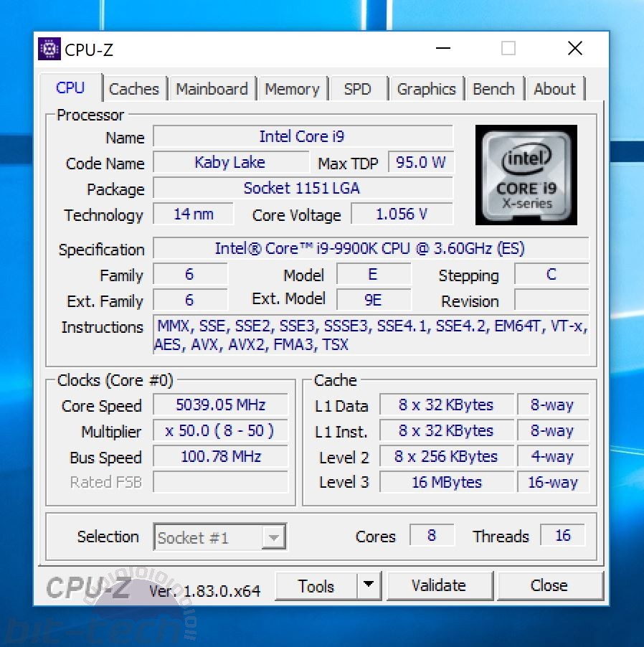
Task: Switch to the Caches tab
Action: click(x=134, y=88)
